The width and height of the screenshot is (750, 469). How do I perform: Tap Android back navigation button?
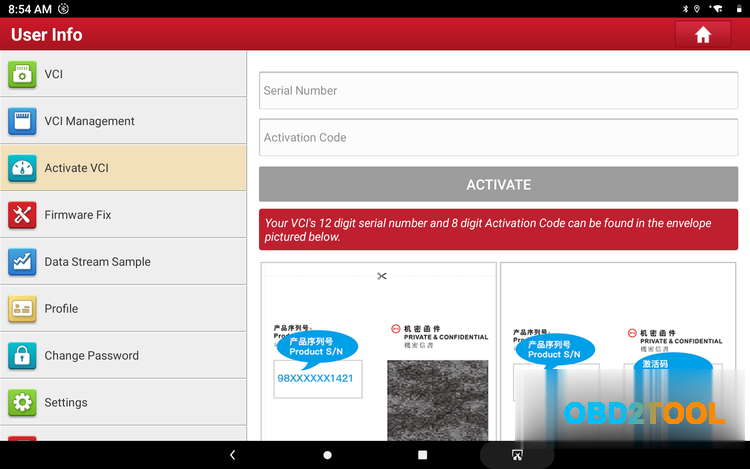point(233,455)
